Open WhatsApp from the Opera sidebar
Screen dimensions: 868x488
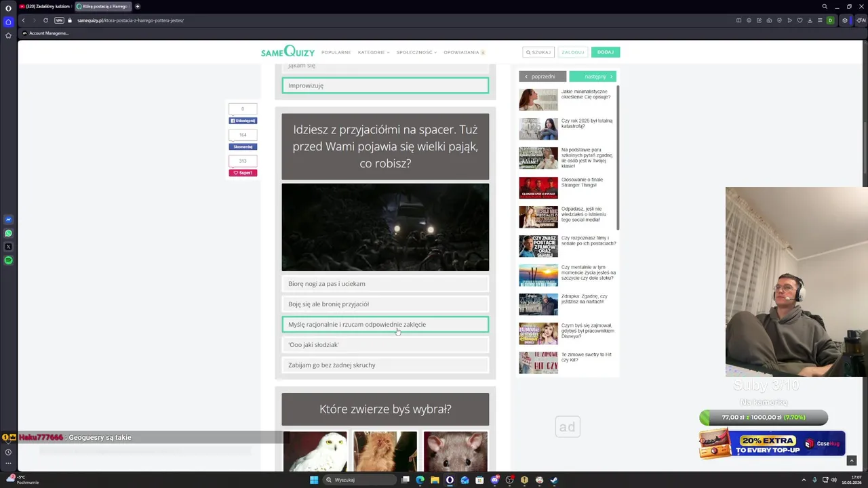tap(8, 233)
